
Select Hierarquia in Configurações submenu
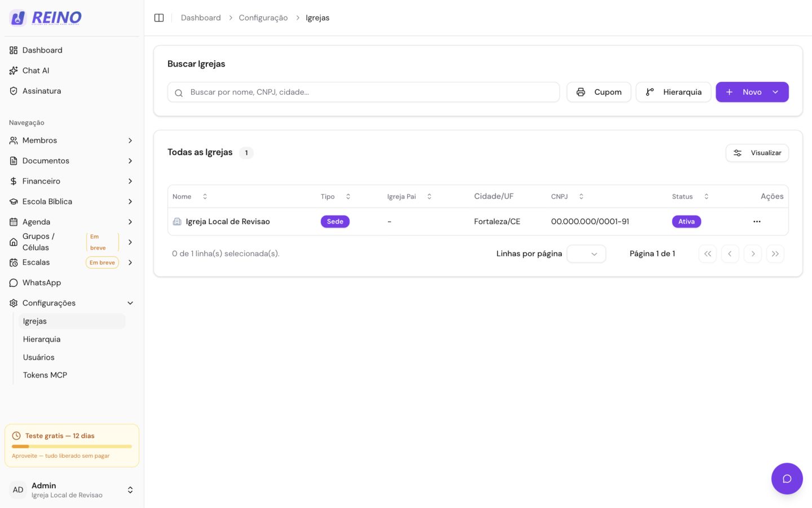tap(72, 339)
